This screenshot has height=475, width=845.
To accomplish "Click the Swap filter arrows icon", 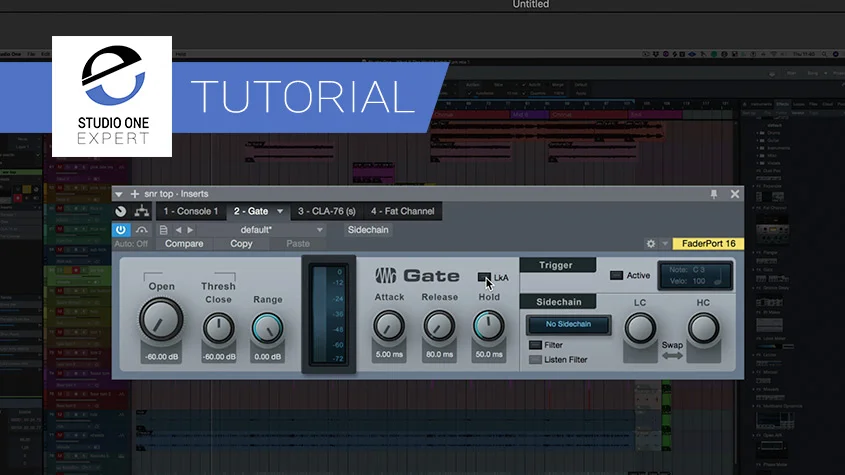I will point(672,356).
